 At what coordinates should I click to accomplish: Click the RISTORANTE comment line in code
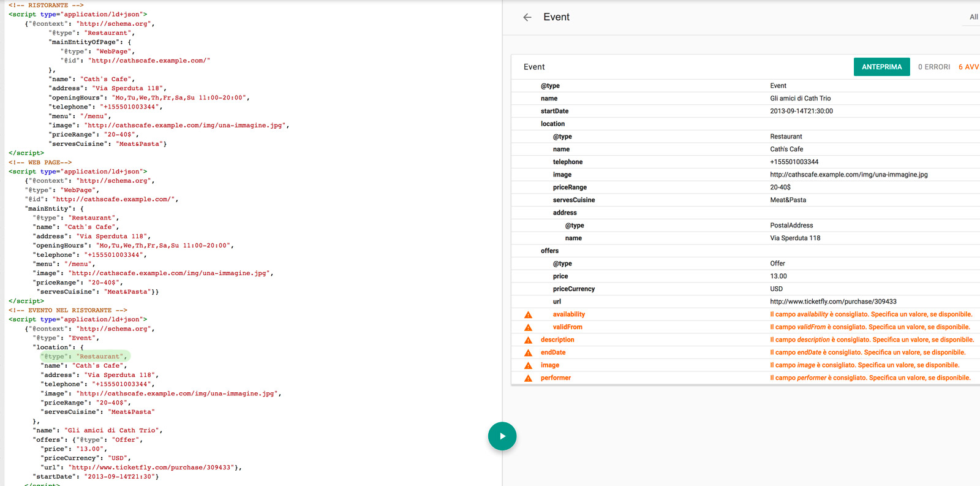(x=46, y=5)
